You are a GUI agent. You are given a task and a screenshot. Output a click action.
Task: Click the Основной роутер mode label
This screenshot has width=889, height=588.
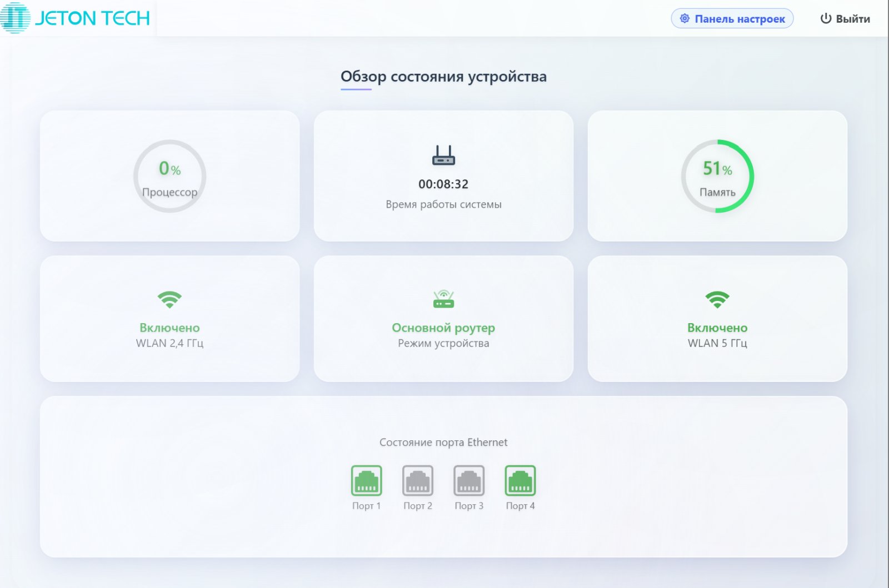pyautogui.click(x=443, y=328)
